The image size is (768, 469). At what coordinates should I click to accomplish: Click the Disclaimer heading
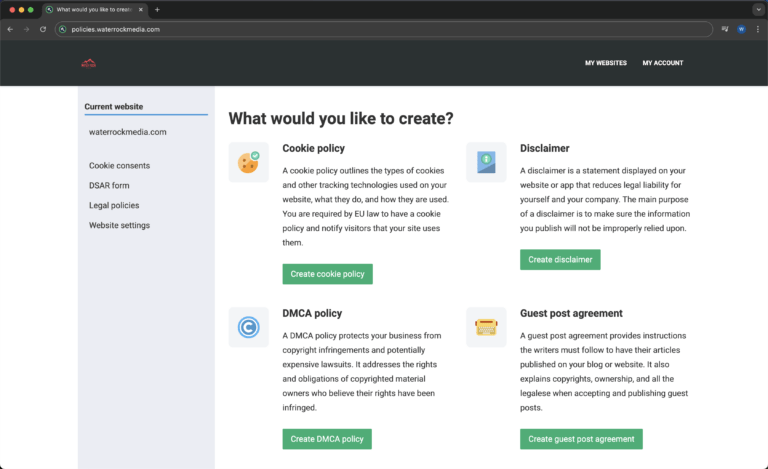pos(545,148)
